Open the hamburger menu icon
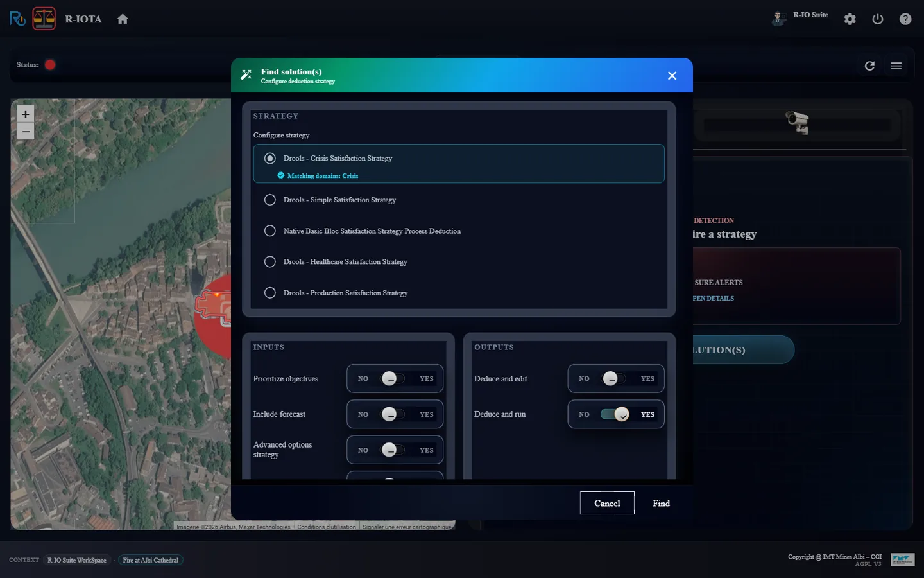The height and width of the screenshot is (578, 924). coord(896,66)
